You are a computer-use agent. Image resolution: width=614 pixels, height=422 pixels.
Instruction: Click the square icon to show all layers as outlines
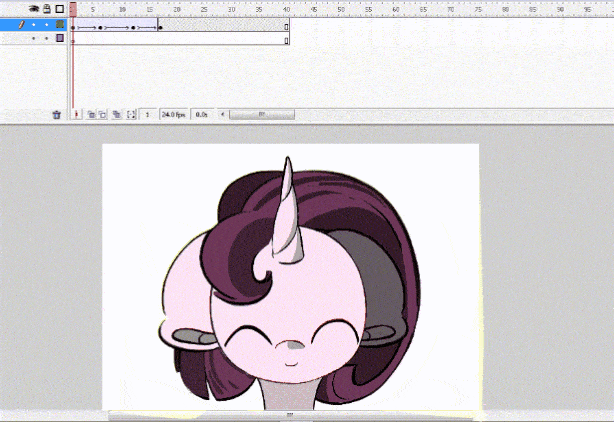(x=60, y=9)
